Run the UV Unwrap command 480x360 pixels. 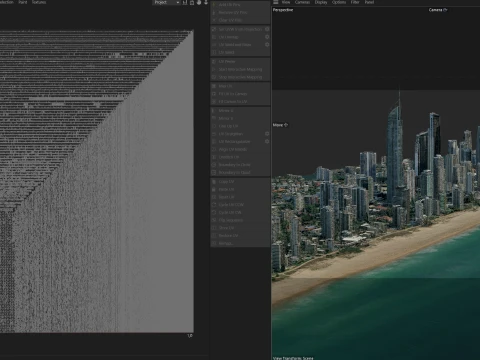pos(237,37)
